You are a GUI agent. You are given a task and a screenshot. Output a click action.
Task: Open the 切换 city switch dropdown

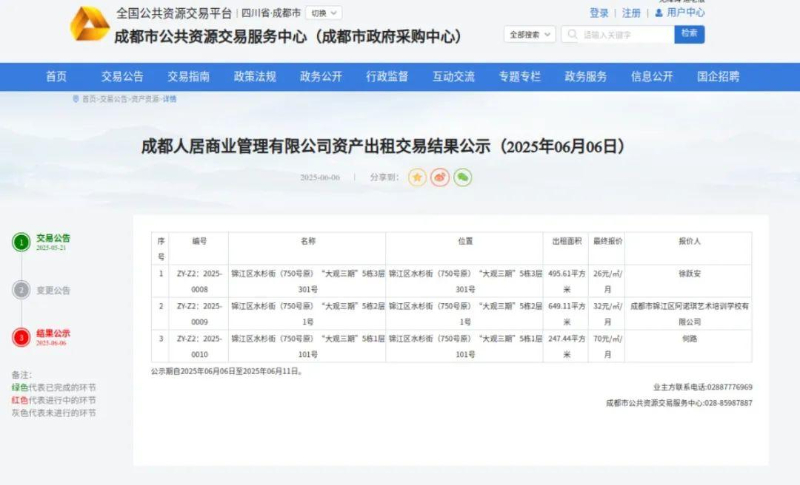324,13
